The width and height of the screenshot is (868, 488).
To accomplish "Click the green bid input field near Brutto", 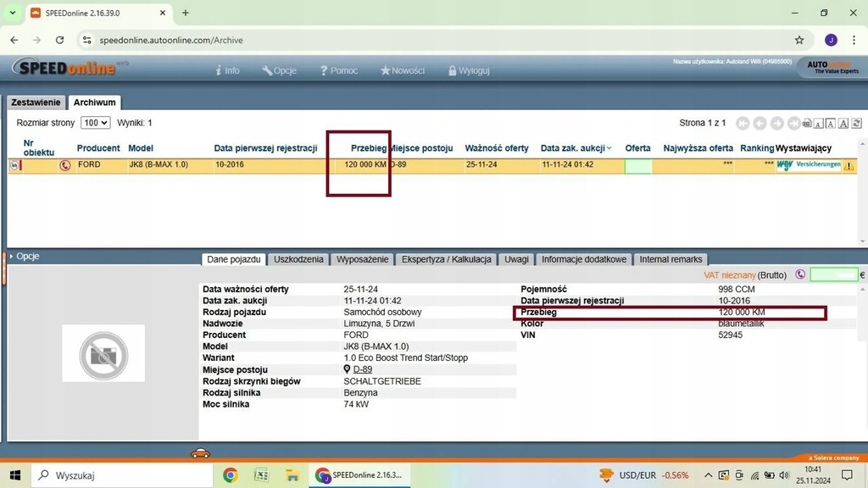I will click(833, 274).
